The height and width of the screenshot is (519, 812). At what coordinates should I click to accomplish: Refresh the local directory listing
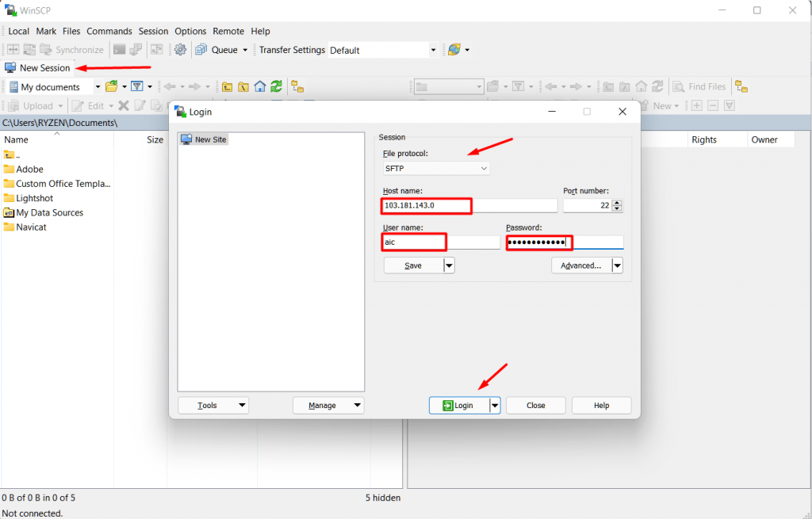point(276,86)
